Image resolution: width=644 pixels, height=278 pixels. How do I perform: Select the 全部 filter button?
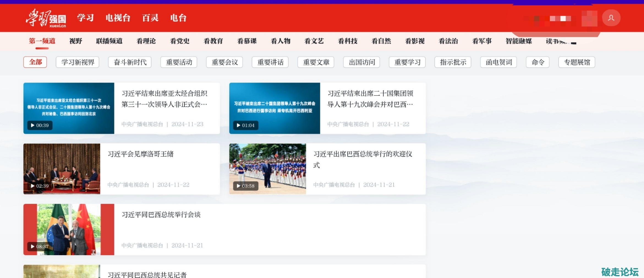pos(35,62)
